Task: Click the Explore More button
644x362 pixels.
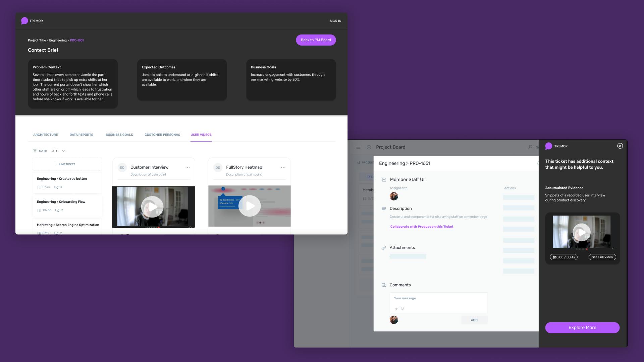Action: point(582,327)
